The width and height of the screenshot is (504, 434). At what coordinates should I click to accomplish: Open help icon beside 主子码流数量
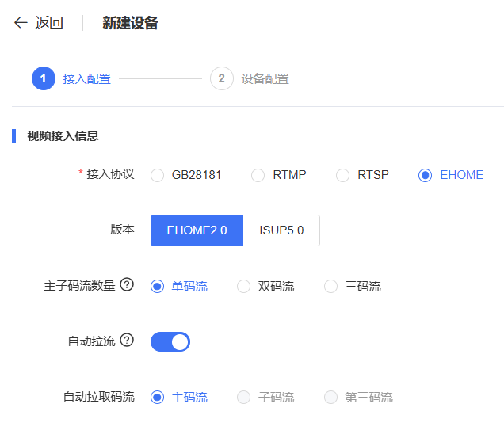(x=127, y=284)
